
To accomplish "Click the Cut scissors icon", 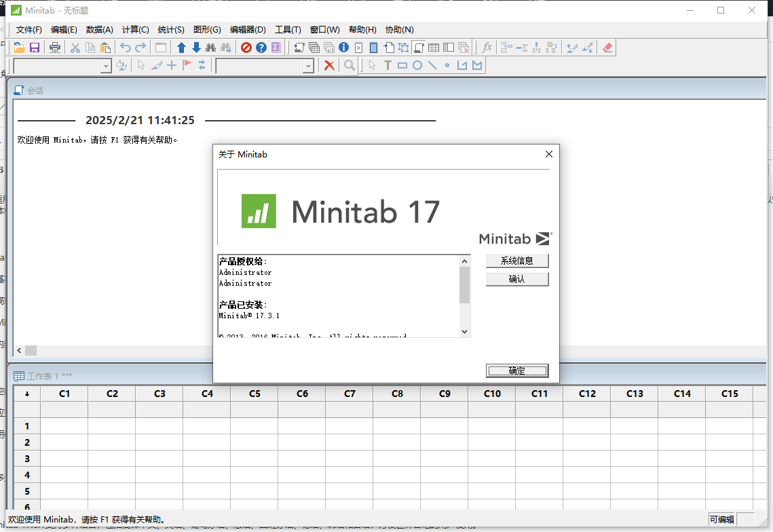I will 75,47.
